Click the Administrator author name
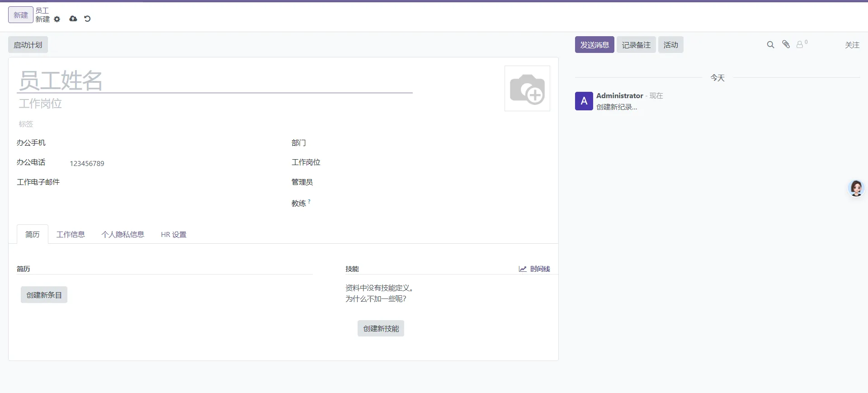The image size is (868, 393). pyautogui.click(x=619, y=95)
